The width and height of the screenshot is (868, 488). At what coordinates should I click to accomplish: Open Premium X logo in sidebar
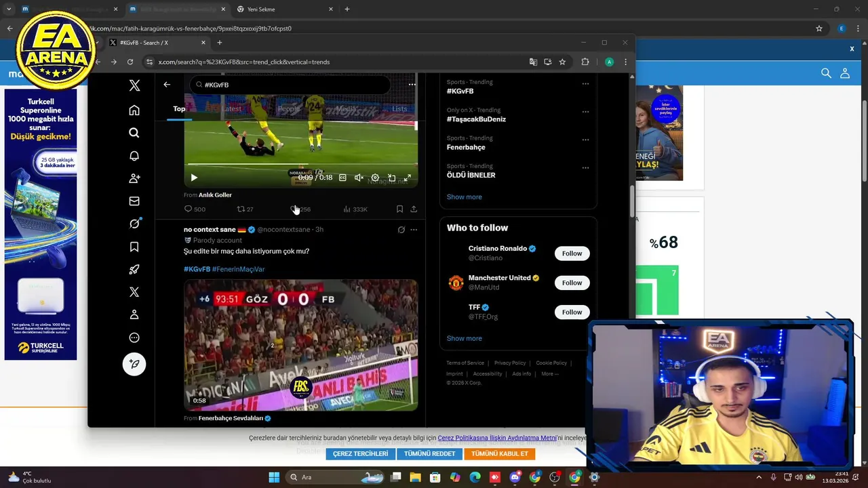coord(134,292)
